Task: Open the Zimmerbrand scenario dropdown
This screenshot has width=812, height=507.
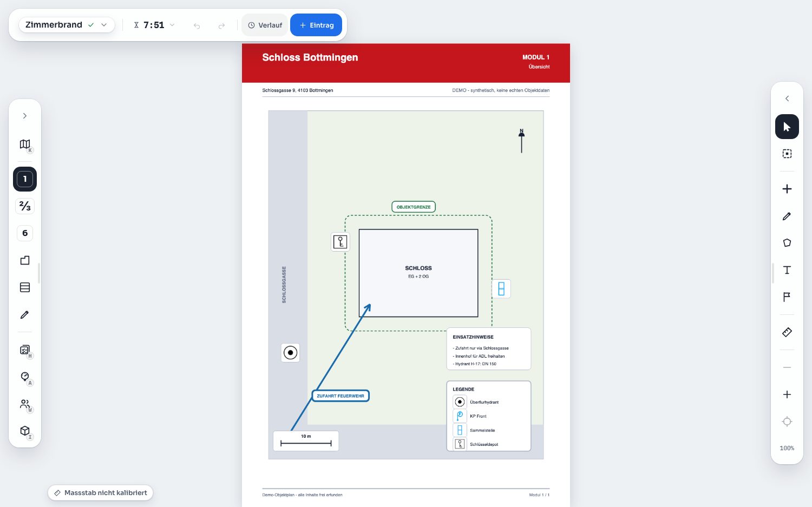Action: [x=67, y=25]
